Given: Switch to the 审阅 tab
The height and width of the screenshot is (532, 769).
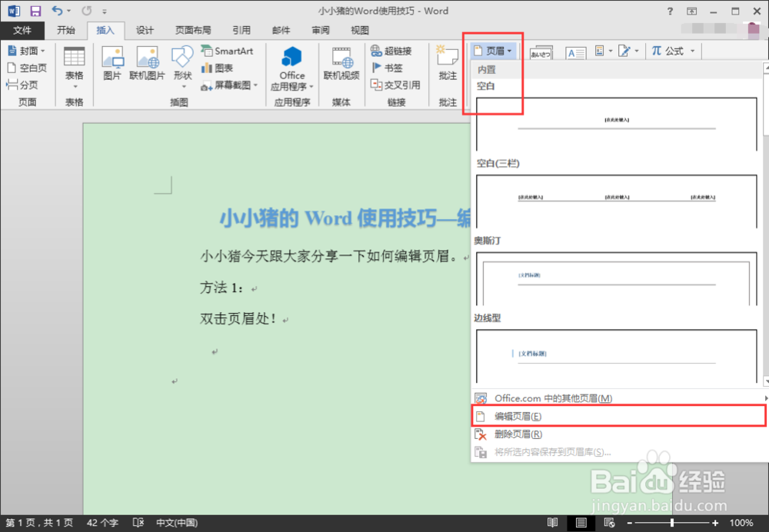Looking at the screenshot, I should (321, 31).
